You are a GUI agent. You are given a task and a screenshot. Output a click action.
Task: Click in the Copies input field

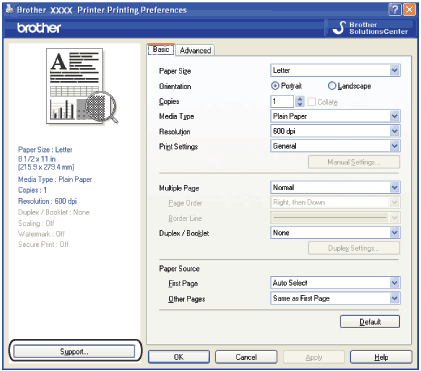[282, 101]
